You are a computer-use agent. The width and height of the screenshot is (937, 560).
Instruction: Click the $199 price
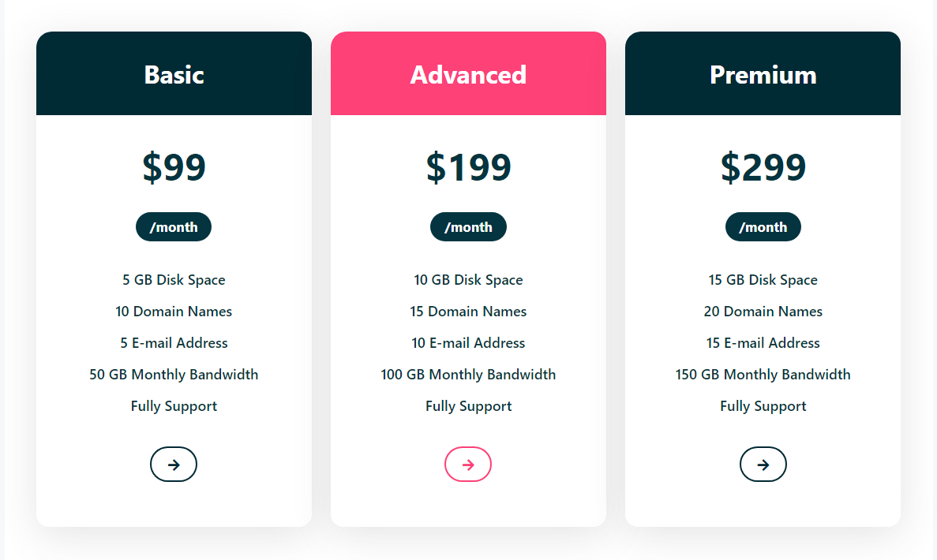[469, 166]
